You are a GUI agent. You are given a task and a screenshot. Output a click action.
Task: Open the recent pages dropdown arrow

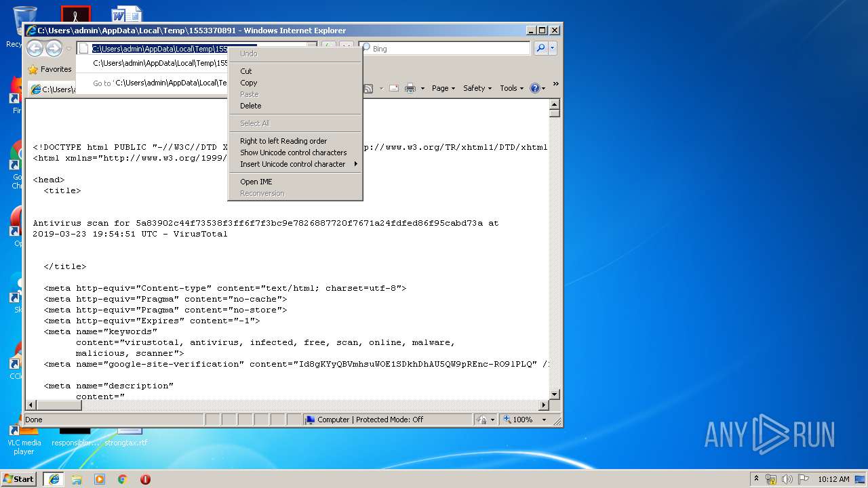pyautogui.click(x=68, y=49)
